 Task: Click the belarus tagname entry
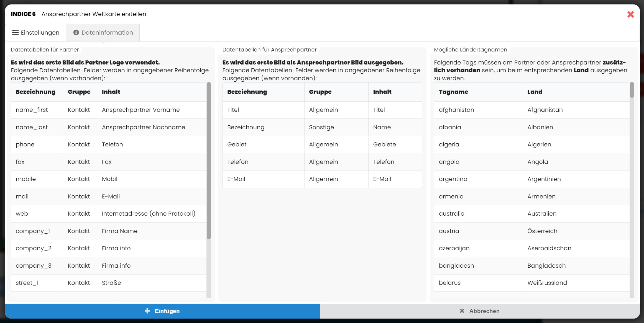449,283
